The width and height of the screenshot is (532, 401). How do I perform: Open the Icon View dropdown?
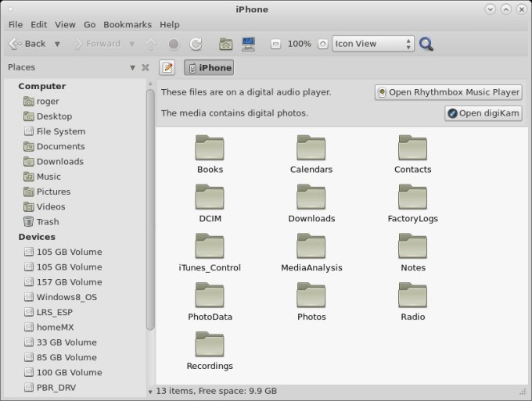[x=372, y=44]
